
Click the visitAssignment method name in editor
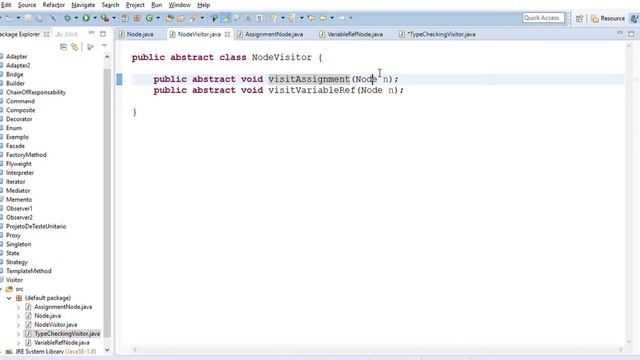pyautogui.click(x=309, y=79)
